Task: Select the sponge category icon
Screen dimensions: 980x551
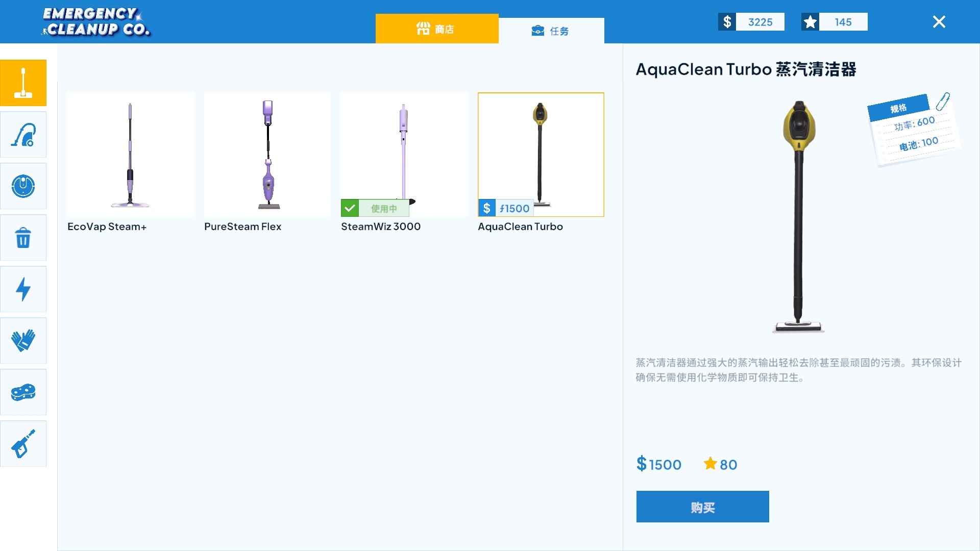Action: coord(23,392)
